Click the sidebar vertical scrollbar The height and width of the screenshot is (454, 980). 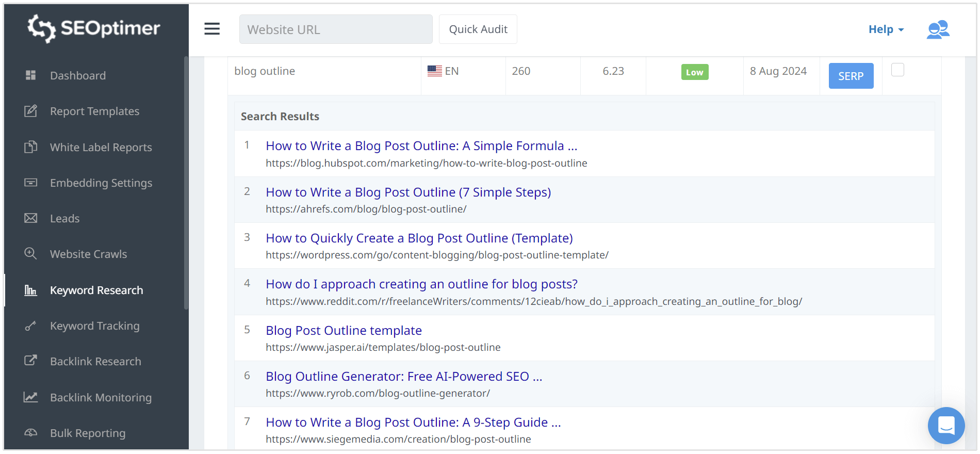coord(186,183)
